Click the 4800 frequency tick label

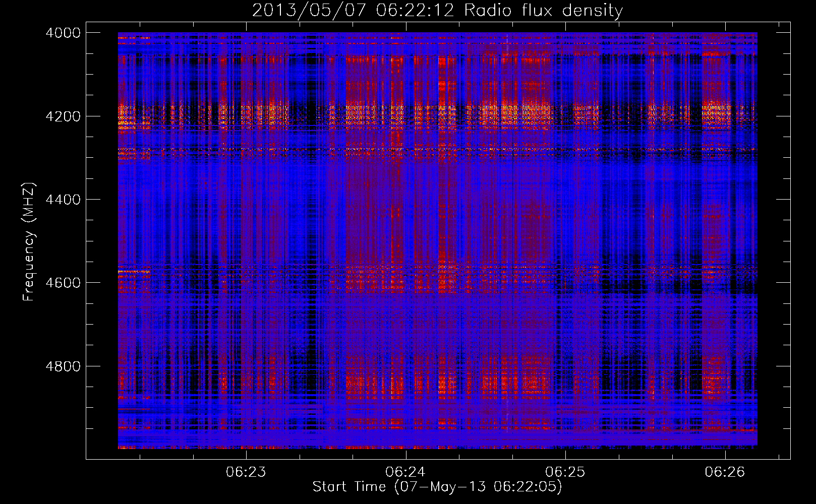(x=63, y=366)
